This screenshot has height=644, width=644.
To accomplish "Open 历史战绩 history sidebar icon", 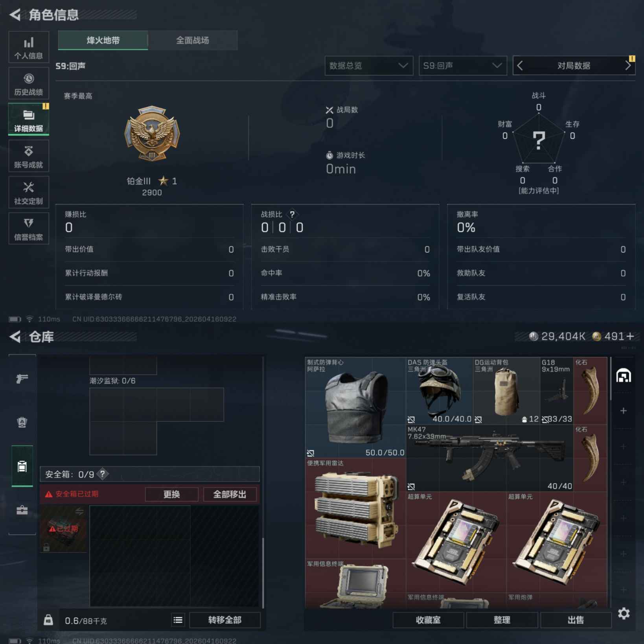I will tap(29, 83).
